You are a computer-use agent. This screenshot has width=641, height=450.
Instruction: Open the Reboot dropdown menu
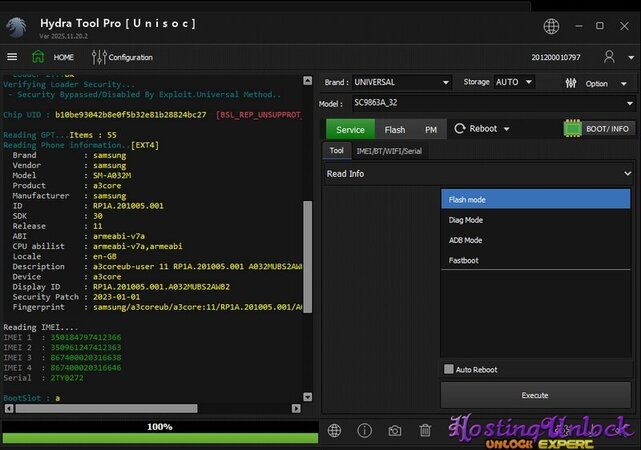(x=484, y=129)
